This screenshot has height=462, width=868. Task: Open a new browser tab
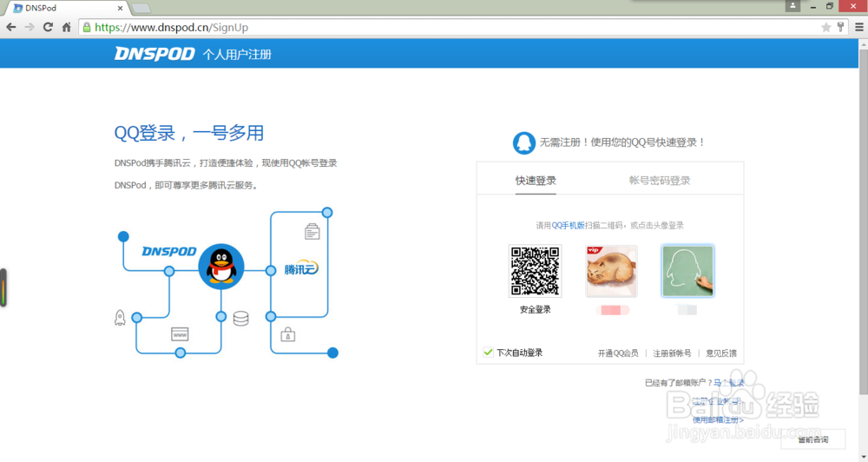(x=141, y=9)
